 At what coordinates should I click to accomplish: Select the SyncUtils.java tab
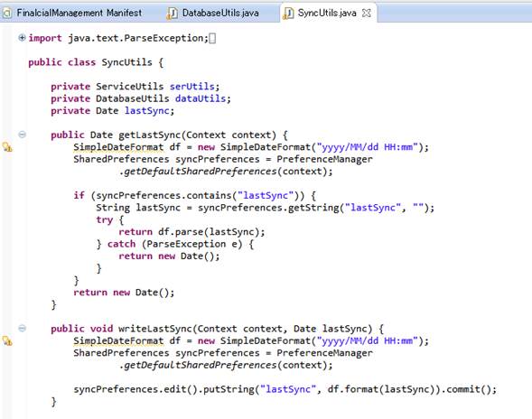point(327,14)
